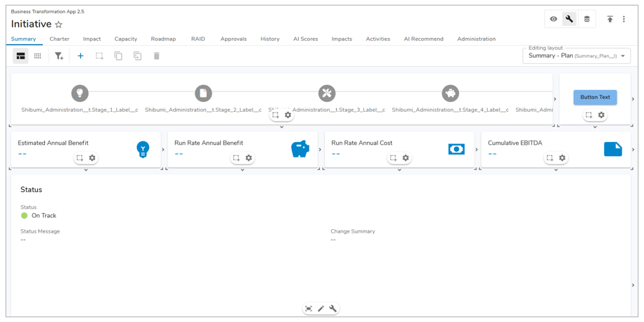This screenshot has height=322, width=644.
Task: Star the Initiative as favorite
Action: coord(58,25)
